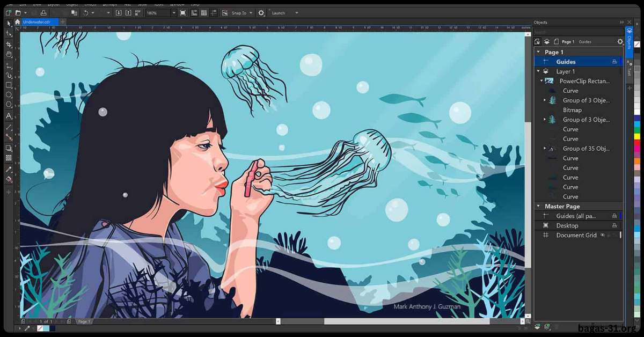Click the Publish to PDF icon
Image resolution: width=644 pixels, height=337 pixels.
(x=138, y=12)
